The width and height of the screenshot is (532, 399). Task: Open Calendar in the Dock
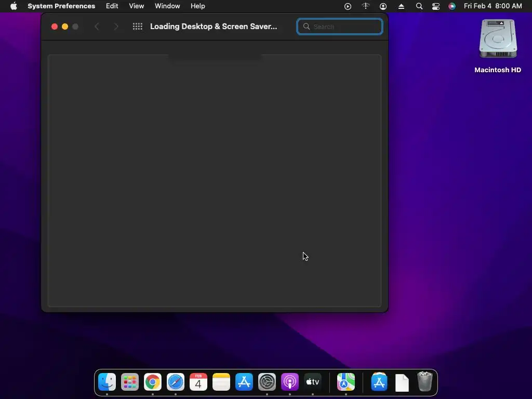[x=198, y=382]
